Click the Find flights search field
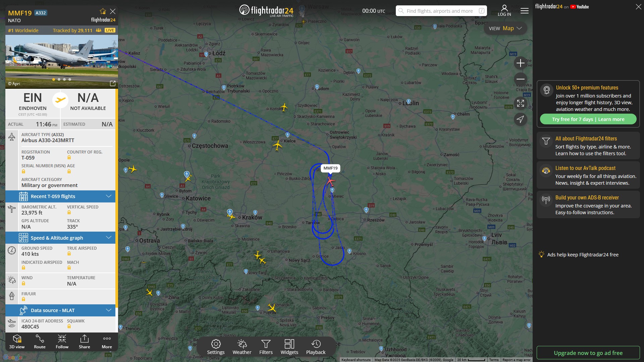 (x=439, y=11)
